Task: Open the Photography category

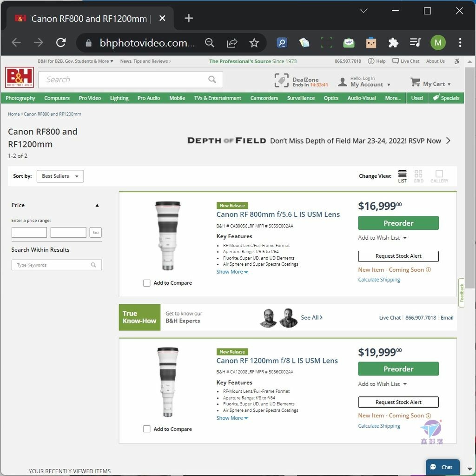Action: [20, 98]
